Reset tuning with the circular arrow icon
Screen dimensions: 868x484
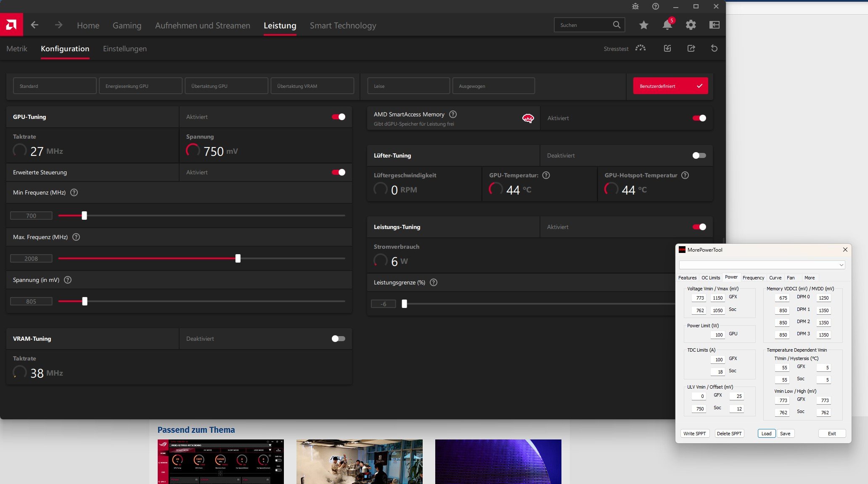714,48
